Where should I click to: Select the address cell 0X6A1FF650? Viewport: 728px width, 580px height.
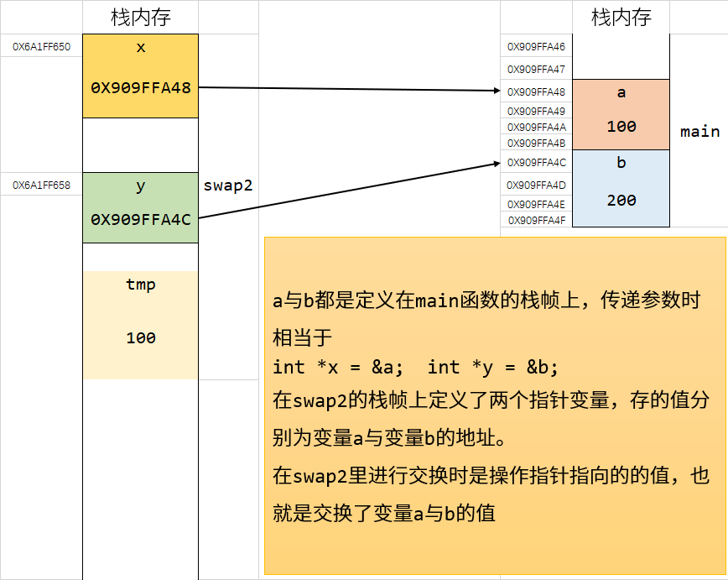[41, 47]
